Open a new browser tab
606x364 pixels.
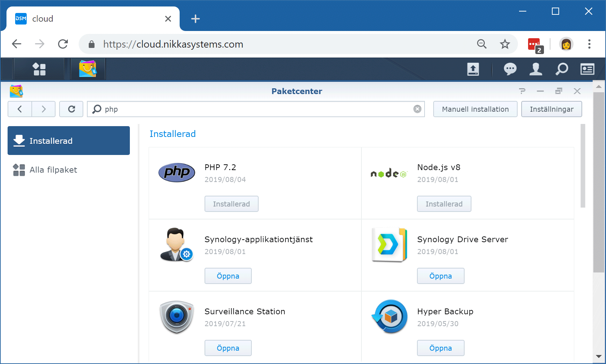tap(195, 19)
